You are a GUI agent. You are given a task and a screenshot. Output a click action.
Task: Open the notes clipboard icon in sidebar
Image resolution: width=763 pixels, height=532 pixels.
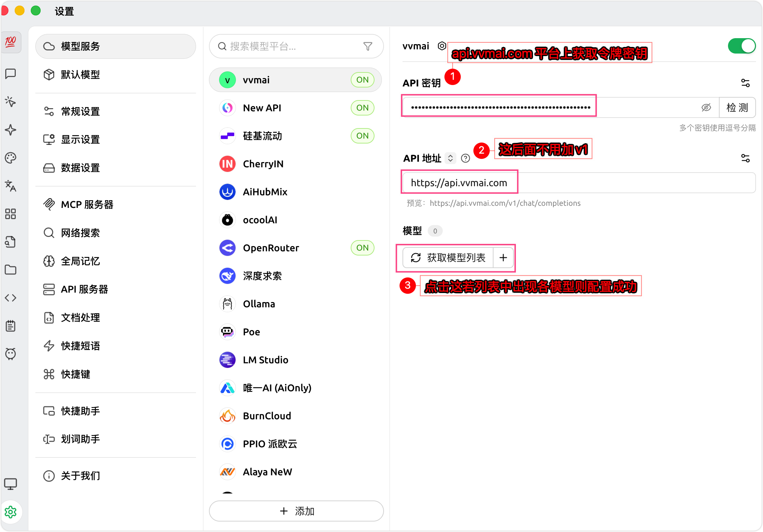[10, 326]
